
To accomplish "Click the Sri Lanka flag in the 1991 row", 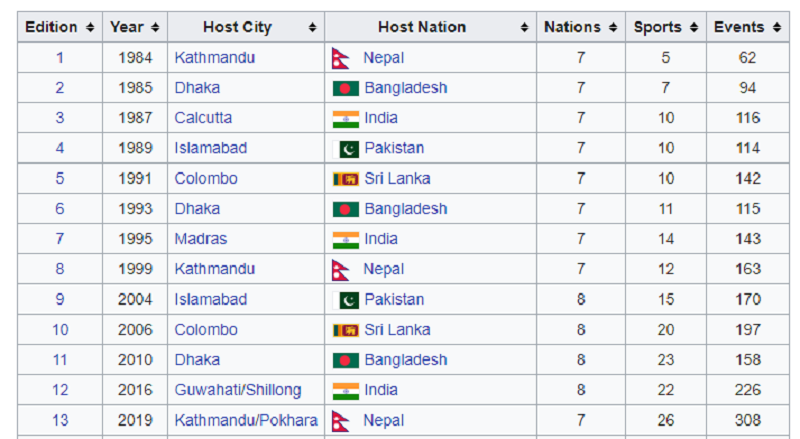I will (x=345, y=179).
